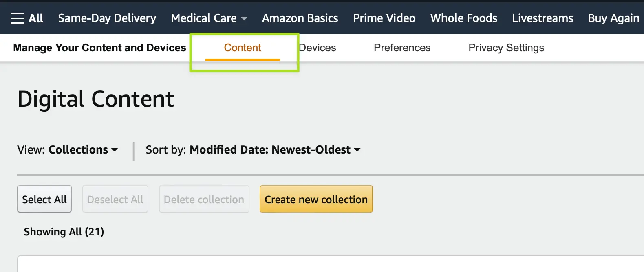Open the Sort by Modified Date dropdown

click(x=253, y=149)
